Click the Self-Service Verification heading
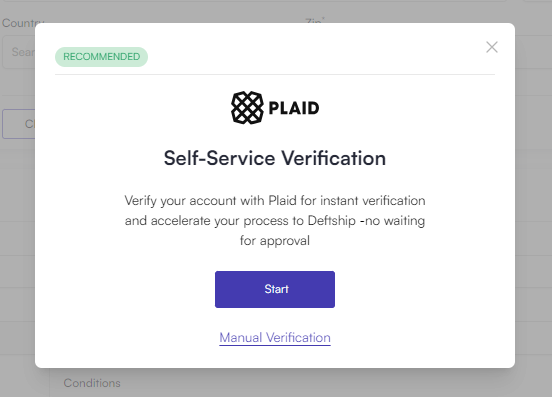552x397 pixels. tap(275, 158)
